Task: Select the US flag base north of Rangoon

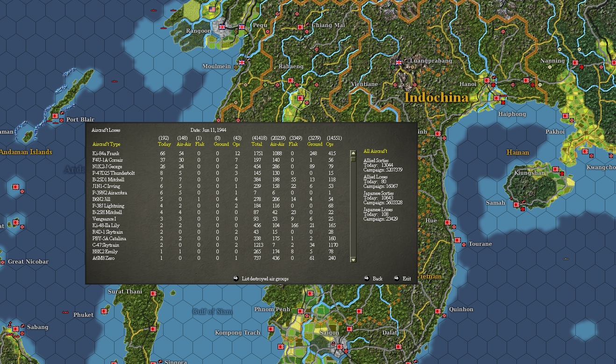Action: click(x=212, y=9)
